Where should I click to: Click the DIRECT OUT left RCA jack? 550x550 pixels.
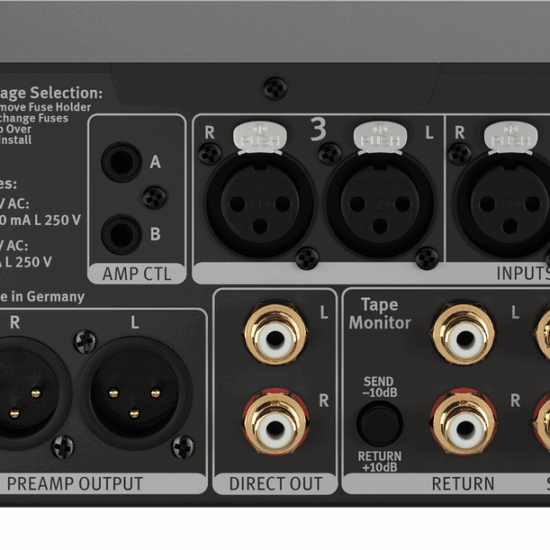pyautogui.click(x=276, y=334)
